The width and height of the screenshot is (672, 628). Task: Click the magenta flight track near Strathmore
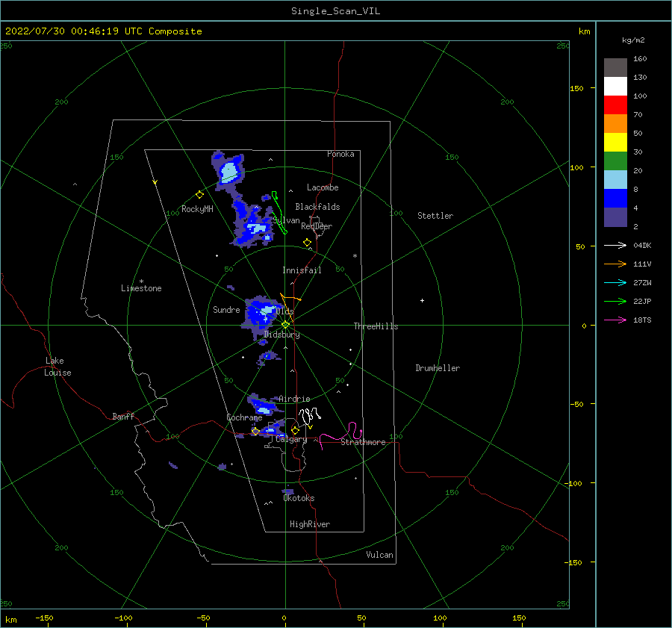pos(340,435)
